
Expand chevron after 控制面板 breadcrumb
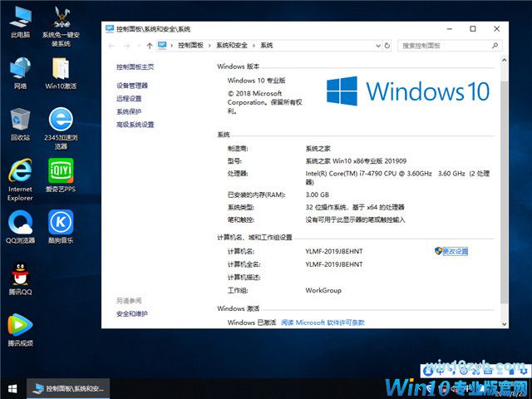point(210,46)
